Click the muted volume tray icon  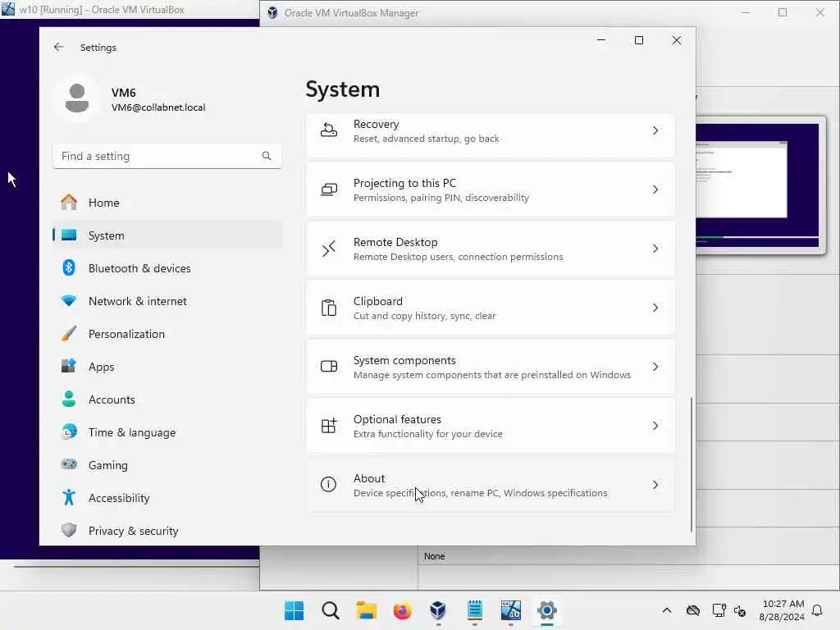point(740,610)
